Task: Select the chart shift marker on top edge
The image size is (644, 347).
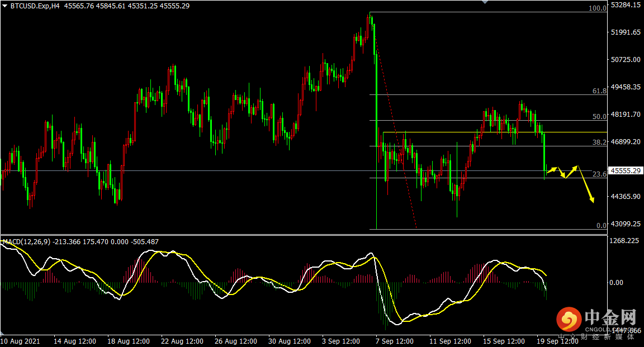Action: point(485,2)
